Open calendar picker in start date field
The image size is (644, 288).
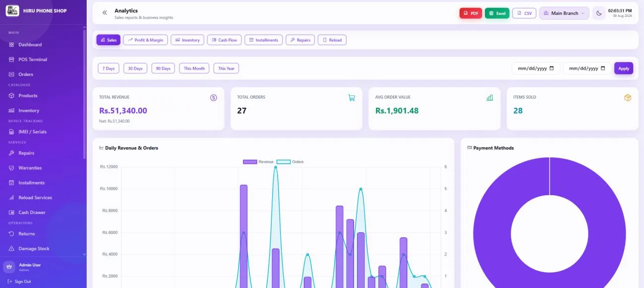(x=552, y=69)
